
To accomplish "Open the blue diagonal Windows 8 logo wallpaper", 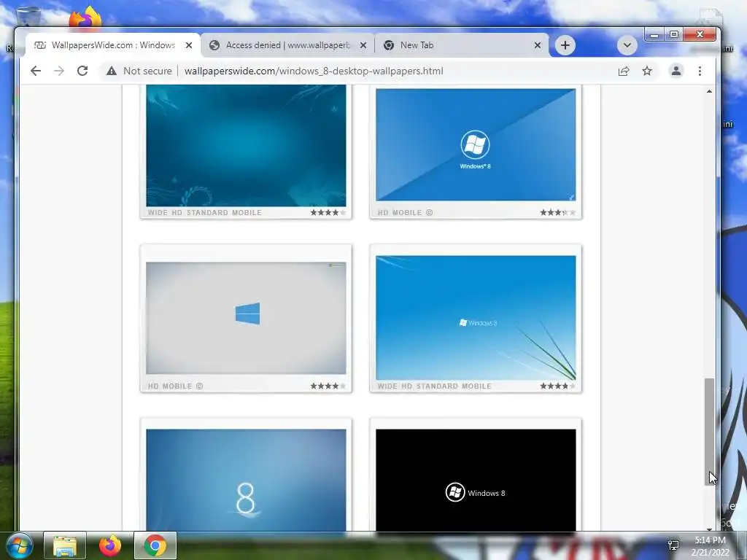I will pyautogui.click(x=476, y=145).
